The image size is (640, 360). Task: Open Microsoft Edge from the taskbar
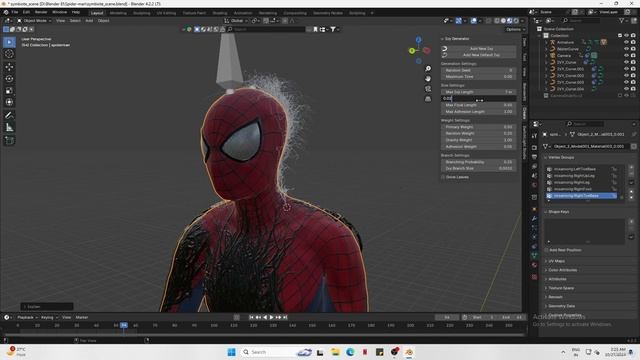coord(350,352)
